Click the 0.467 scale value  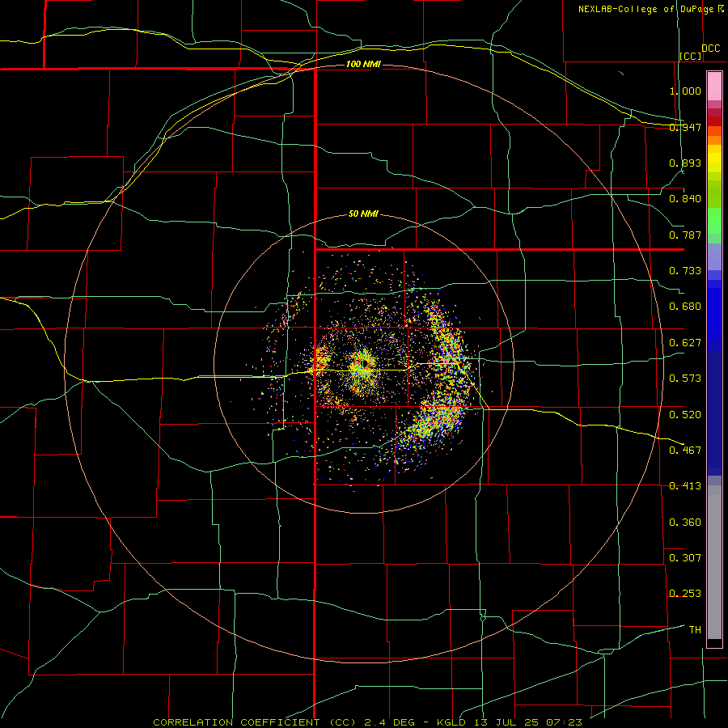tap(685, 451)
